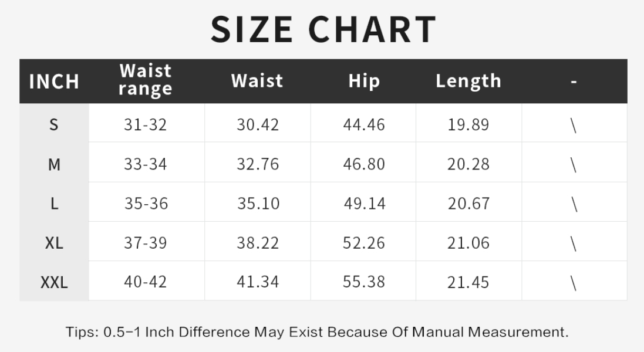The image size is (644, 352).
Task: Click the dash column header
Action: [x=574, y=82]
